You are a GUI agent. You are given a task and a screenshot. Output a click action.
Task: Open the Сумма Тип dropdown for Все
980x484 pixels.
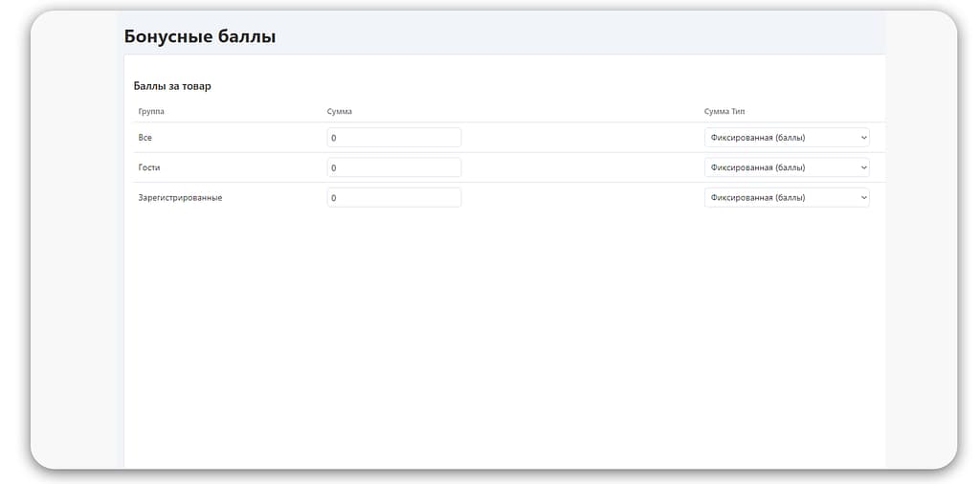[x=786, y=138]
